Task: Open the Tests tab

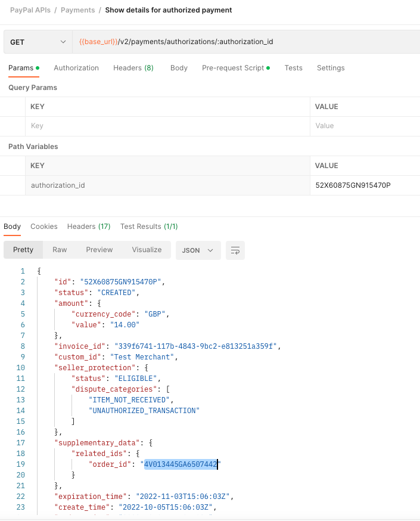Action: pos(294,68)
